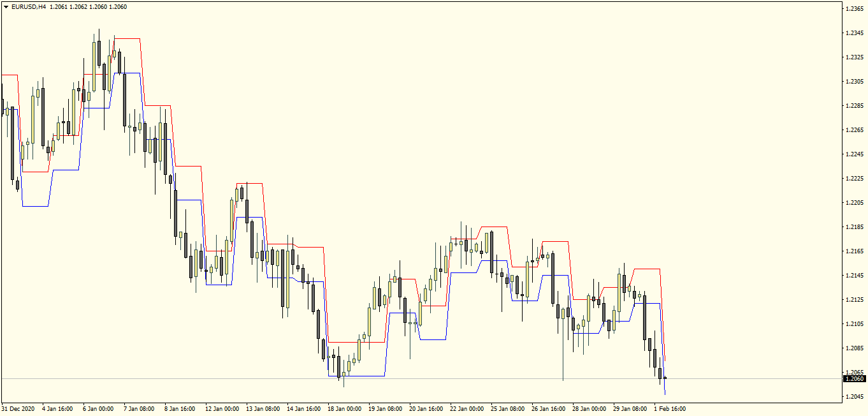Image resolution: width=868 pixels, height=416 pixels.
Task: Click the highlighted 1.2060 current price tag
Action: pos(855,379)
